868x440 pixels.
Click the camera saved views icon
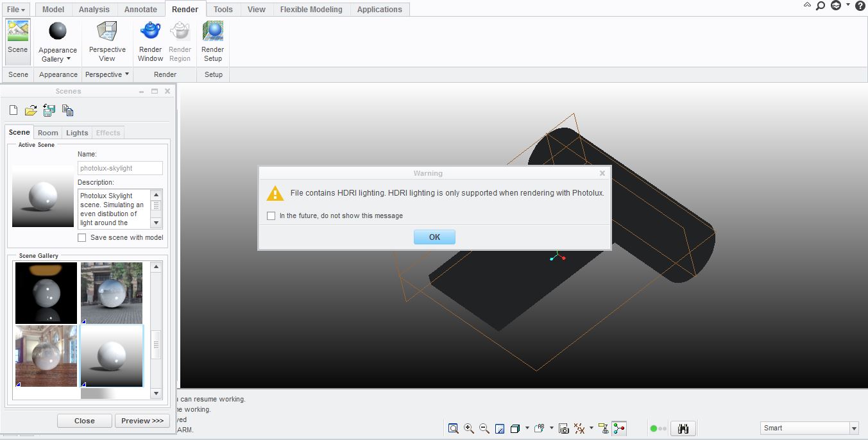point(564,428)
